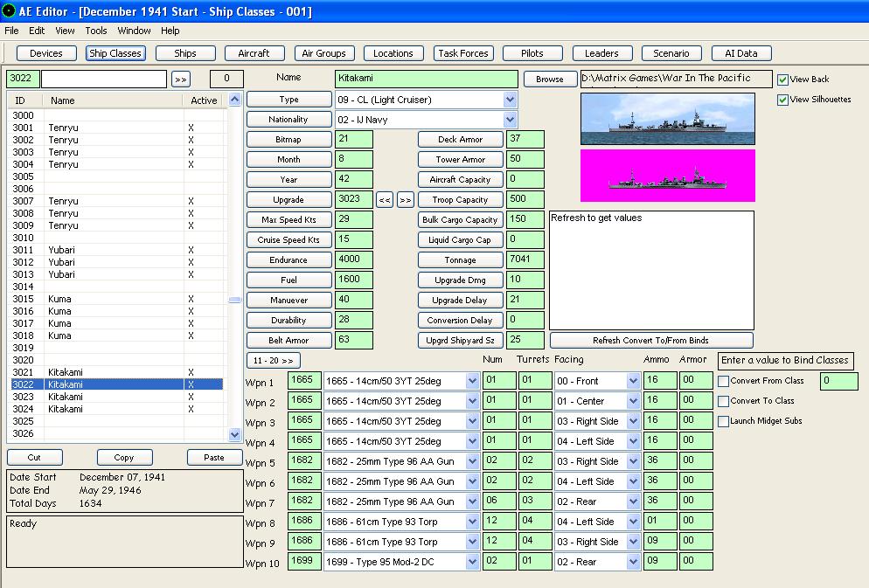Open the Nationality dropdown

510,120
